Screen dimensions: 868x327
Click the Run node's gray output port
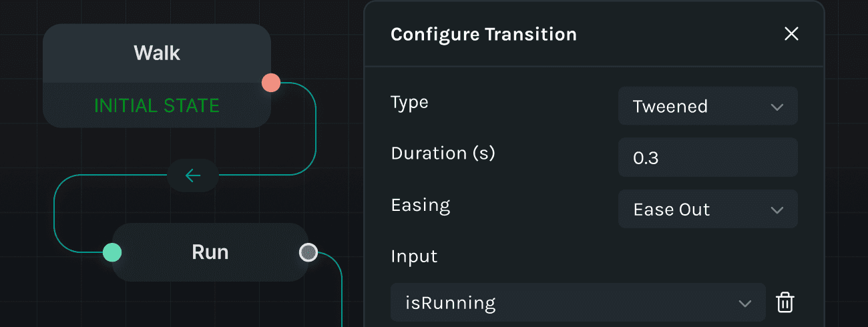[x=308, y=252]
